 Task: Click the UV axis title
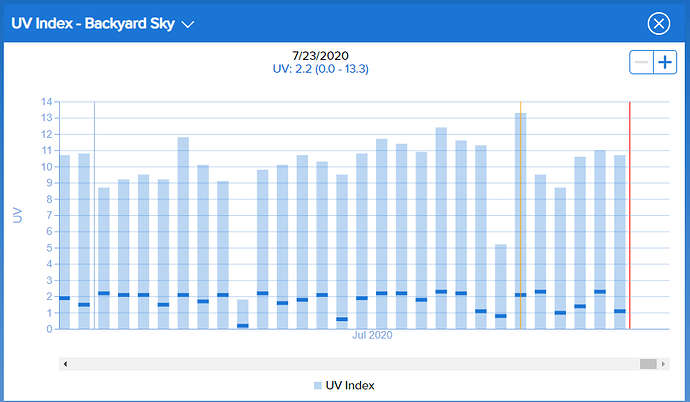coord(17,216)
